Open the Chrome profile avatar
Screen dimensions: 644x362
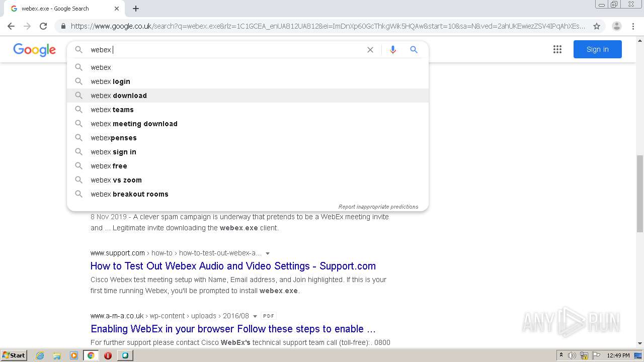[x=616, y=26]
